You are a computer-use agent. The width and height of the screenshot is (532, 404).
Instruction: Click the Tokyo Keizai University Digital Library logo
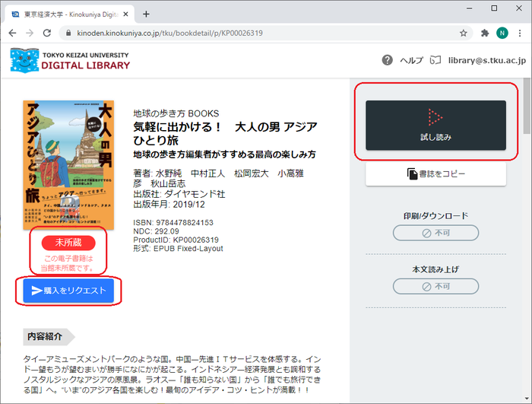70,60
